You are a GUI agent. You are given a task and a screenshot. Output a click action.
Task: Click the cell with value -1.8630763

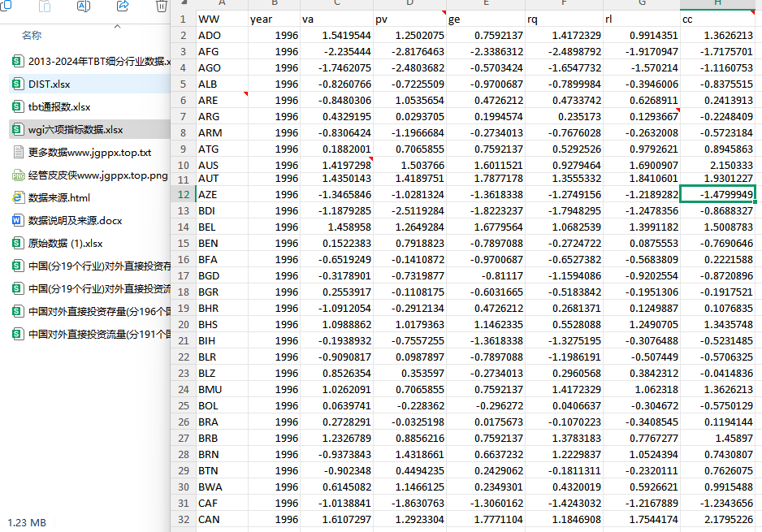click(409, 504)
